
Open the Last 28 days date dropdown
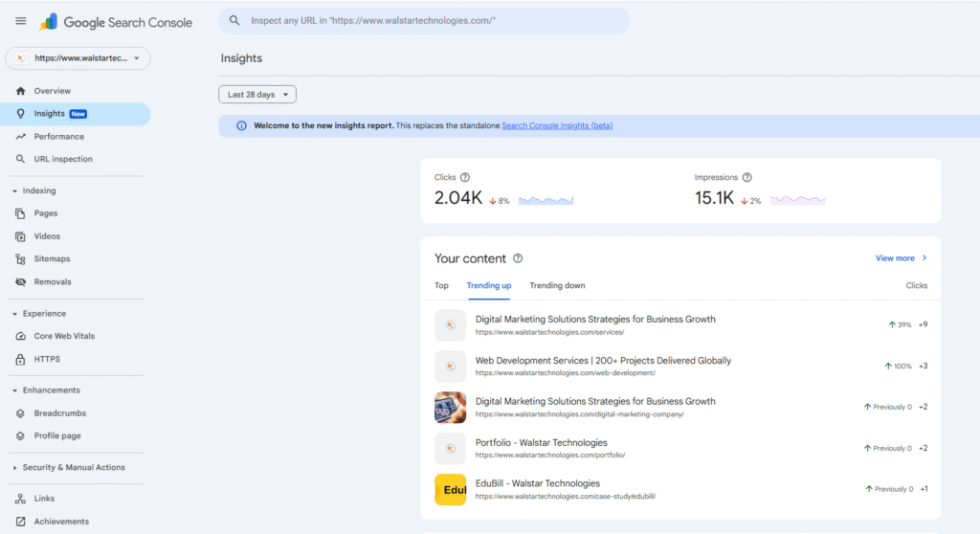tap(257, 95)
